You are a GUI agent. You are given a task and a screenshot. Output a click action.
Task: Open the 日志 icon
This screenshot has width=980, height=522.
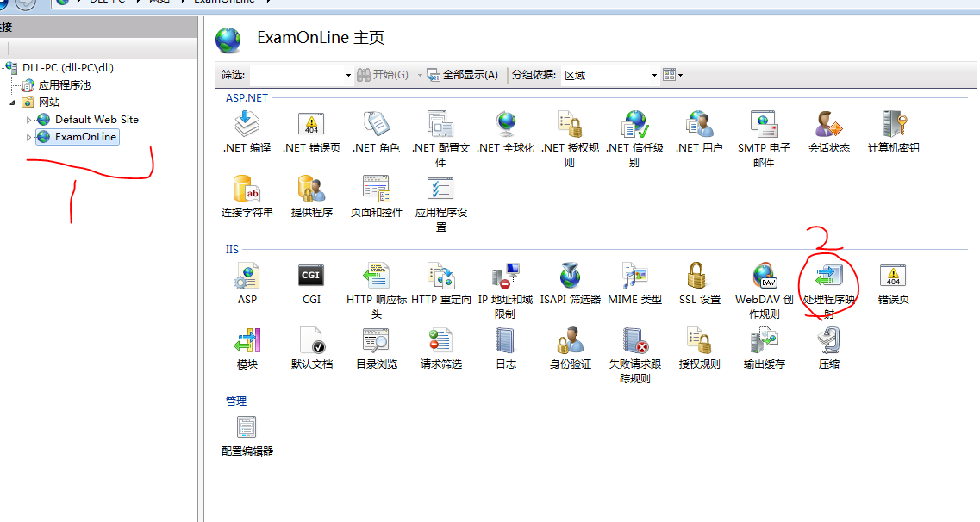click(x=506, y=340)
